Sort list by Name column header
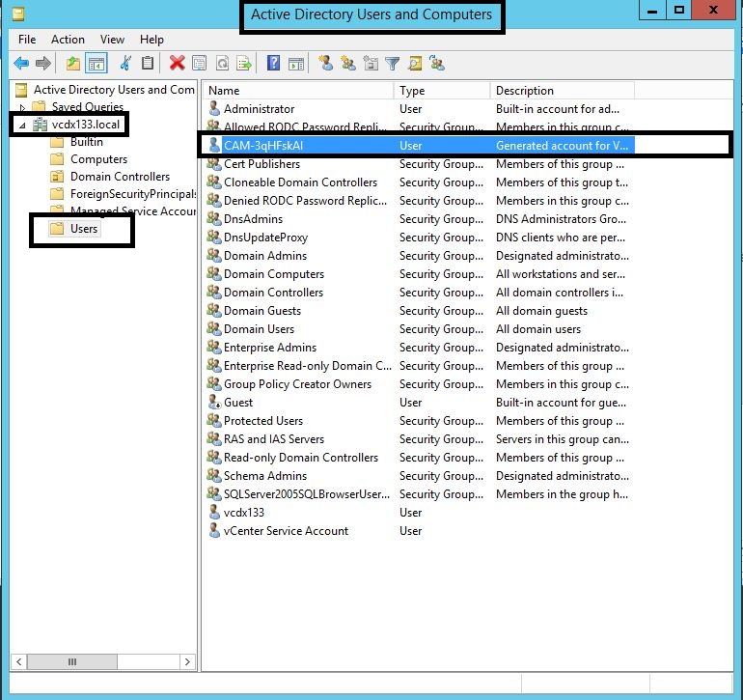Screen dimensions: 743x700 coord(299,90)
